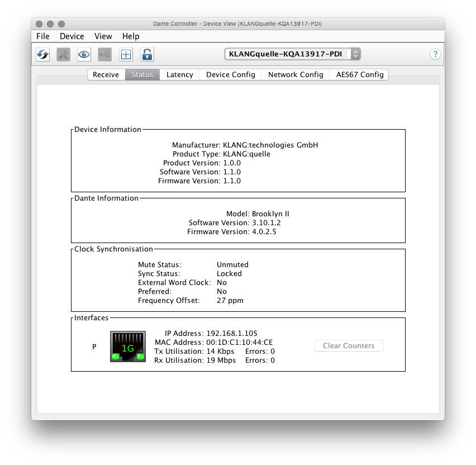The width and height of the screenshot is (476, 465).
Task: Click the red close window button
Action: tap(39, 23)
